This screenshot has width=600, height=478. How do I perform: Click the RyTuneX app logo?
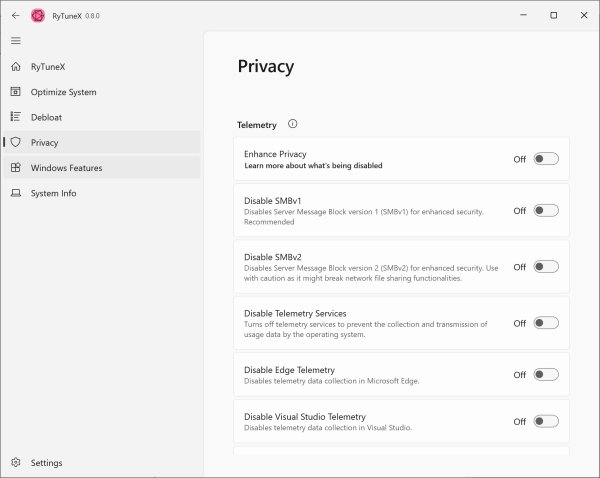coord(38,16)
